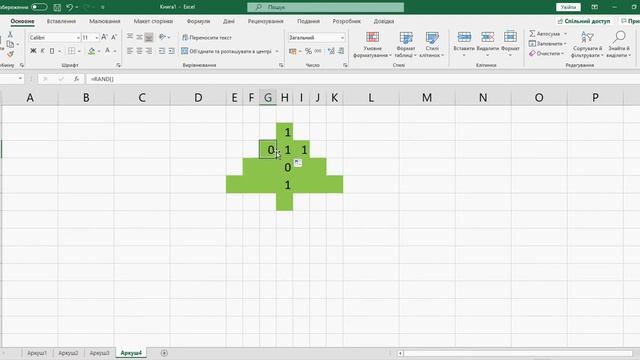Click the Insert Function fx icon
Screen dimensions: 640x360
point(76,79)
